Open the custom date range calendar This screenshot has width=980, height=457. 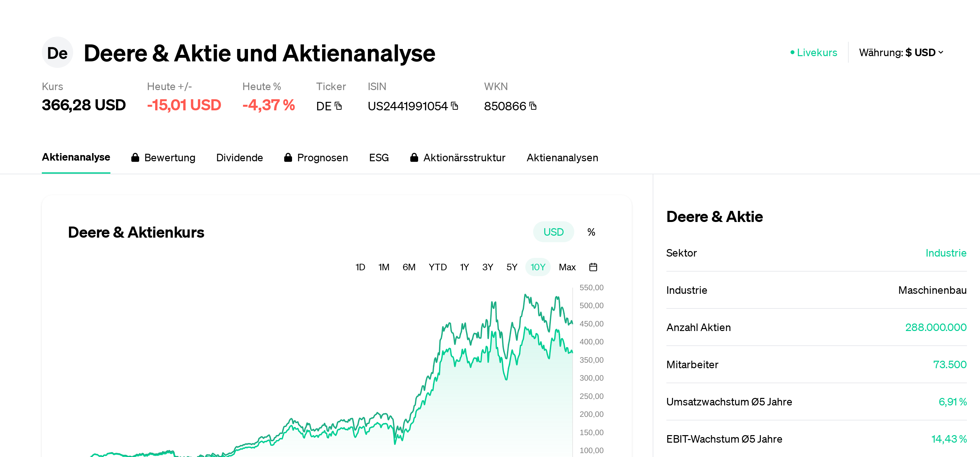tap(593, 267)
